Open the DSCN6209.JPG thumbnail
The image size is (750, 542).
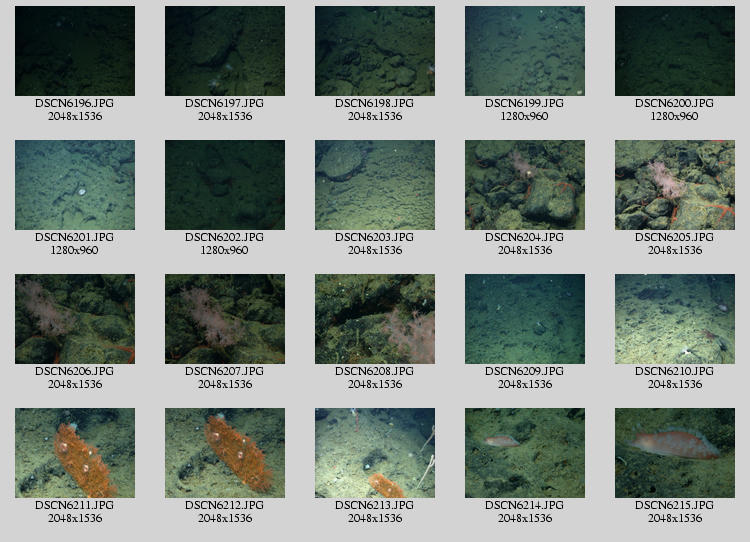pyautogui.click(x=525, y=319)
